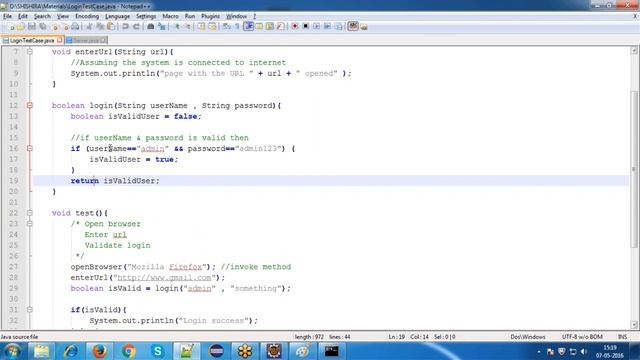Click the vertical scrollbar thumb
This screenshot has height=360, width=640.
pyautogui.click(x=634, y=169)
